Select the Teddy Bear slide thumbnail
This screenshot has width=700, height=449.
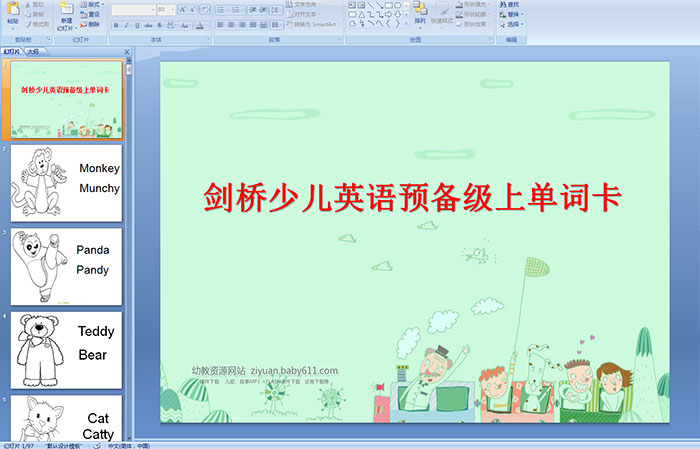66,350
